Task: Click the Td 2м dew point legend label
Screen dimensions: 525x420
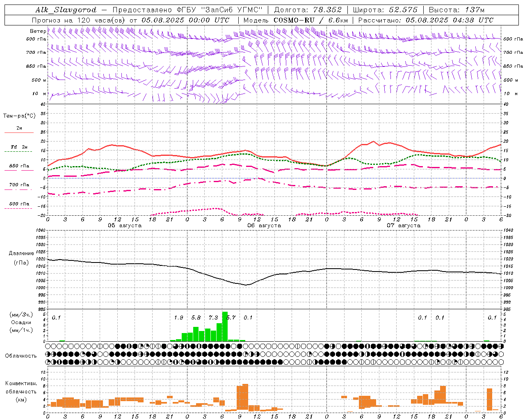Action: click(19, 147)
